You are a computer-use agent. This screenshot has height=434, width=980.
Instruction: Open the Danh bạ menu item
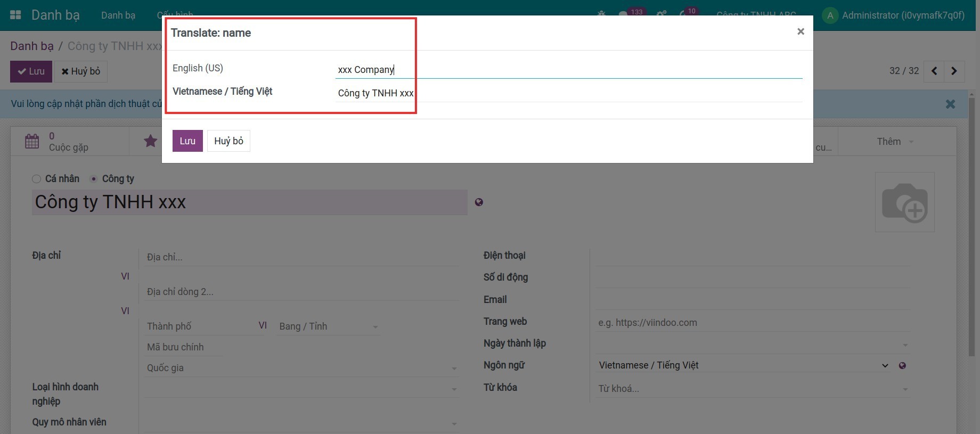coord(118,15)
